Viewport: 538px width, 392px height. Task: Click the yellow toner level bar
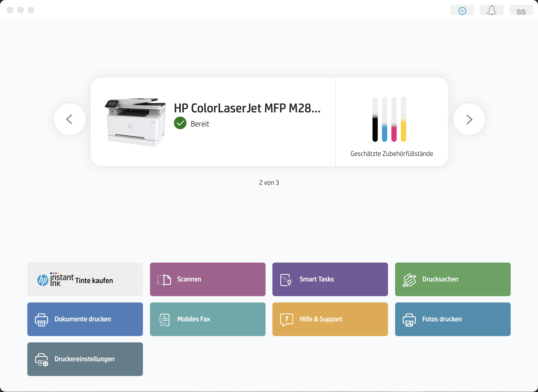pyautogui.click(x=403, y=119)
